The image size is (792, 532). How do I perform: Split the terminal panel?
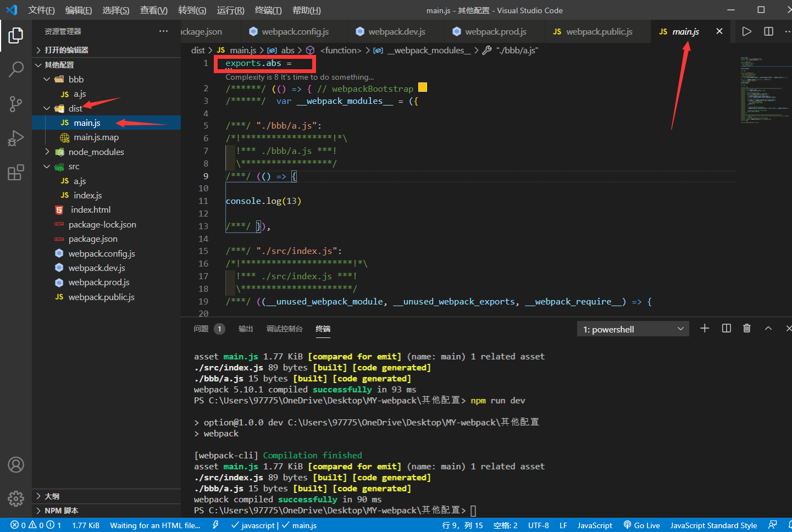726,328
